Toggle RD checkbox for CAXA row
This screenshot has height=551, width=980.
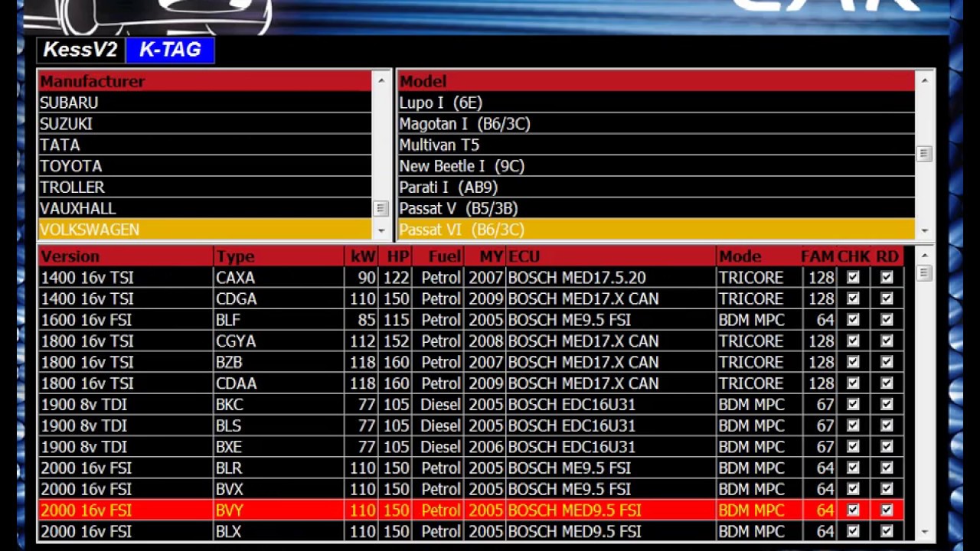point(887,278)
